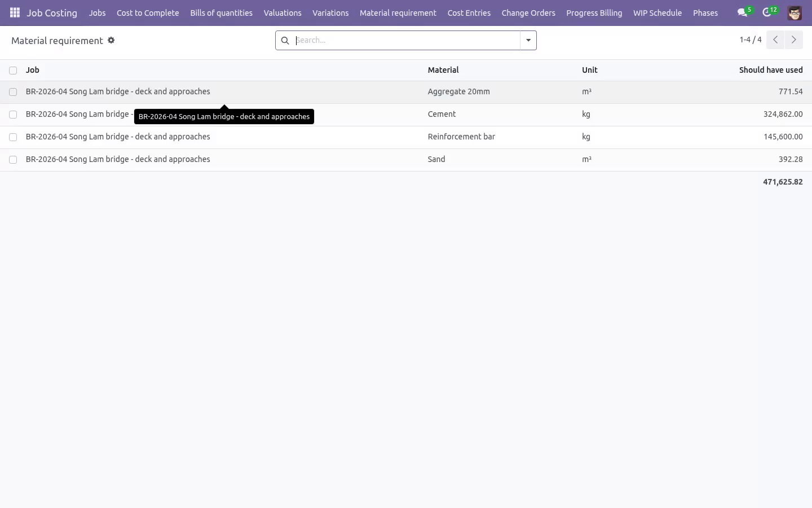
Task: Click the Job Costing app title
Action: tap(52, 13)
